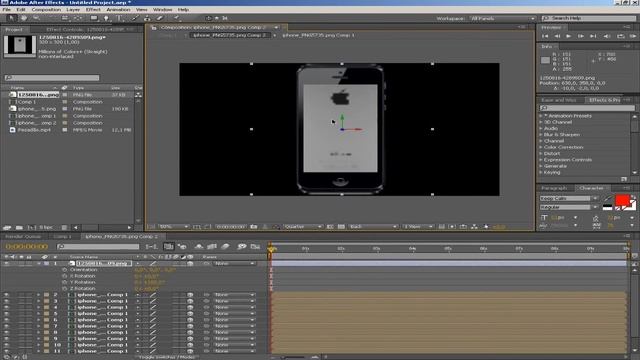Viewport: 640px width, 360px height.
Task: Hide layer 1 with eye toggle
Action: (6, 264)
